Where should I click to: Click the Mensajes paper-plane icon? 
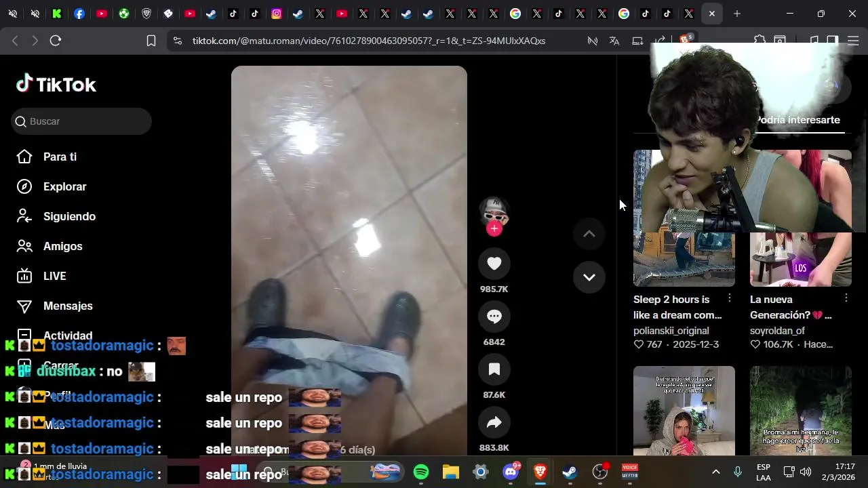click(24, 306)
